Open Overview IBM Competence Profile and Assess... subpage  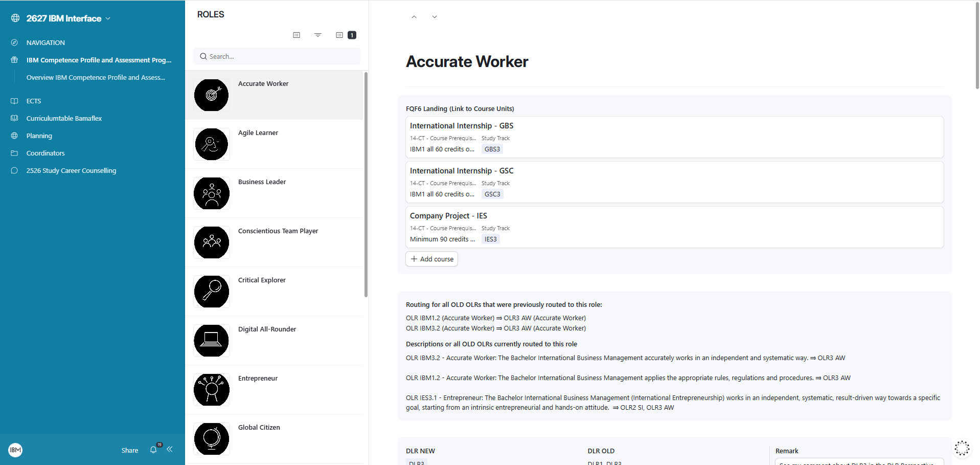(x=96, y=77)
